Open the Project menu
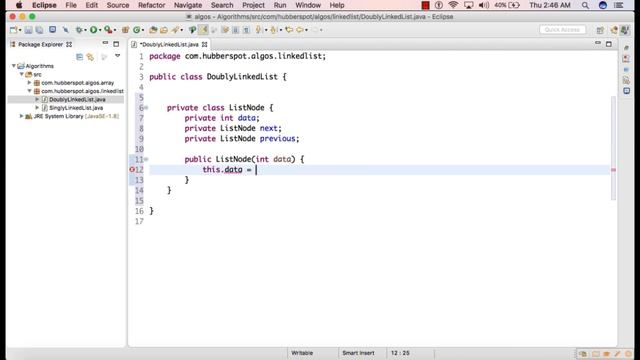640x360 pixels. tap(253, 5)
